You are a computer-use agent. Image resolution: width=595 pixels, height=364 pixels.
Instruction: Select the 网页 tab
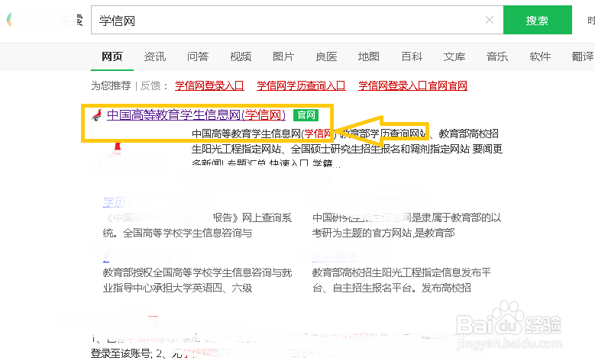point(112,56)
